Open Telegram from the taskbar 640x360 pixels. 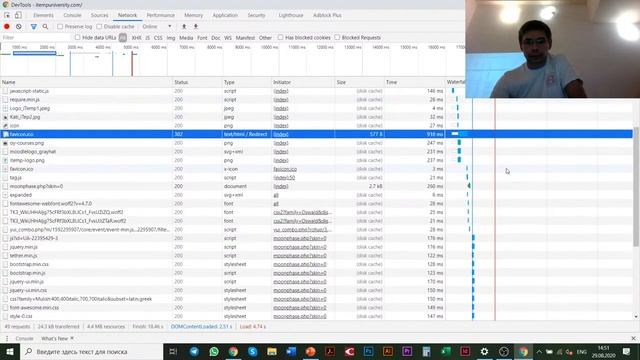click(x=194, y=351)
